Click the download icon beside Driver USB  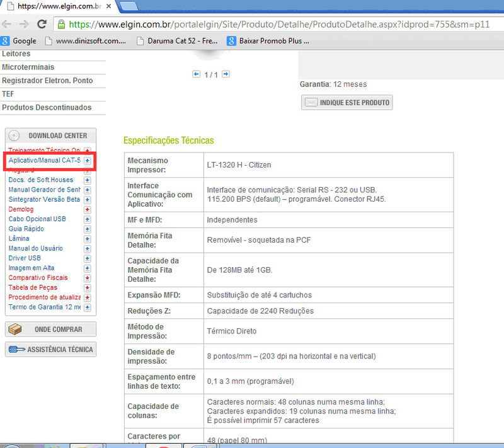tap(87, 258)
